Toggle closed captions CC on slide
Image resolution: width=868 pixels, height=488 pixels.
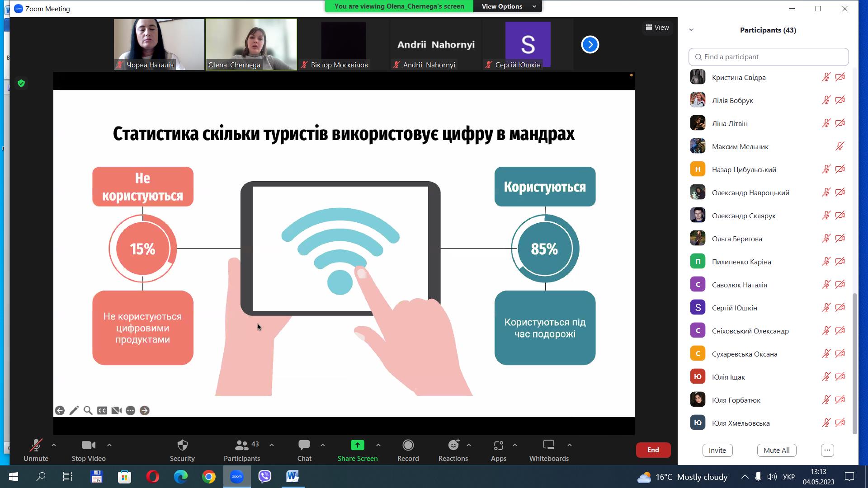pos(102,410)
